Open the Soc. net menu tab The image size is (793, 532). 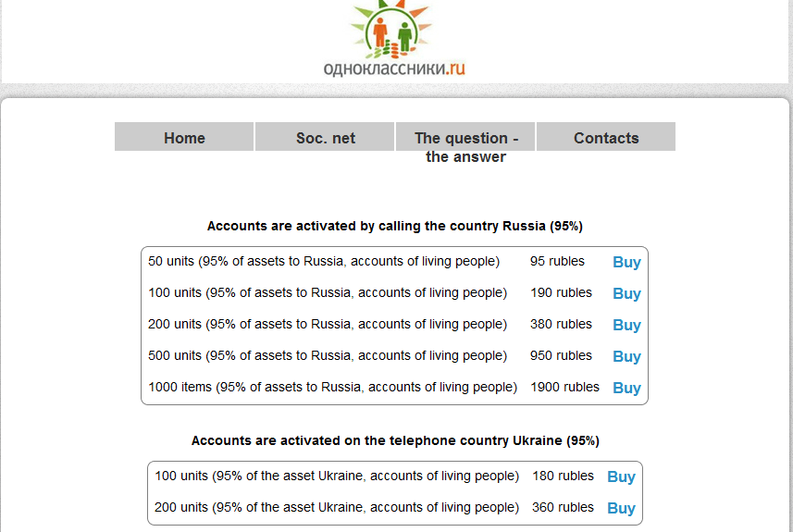tap(325, 137)
